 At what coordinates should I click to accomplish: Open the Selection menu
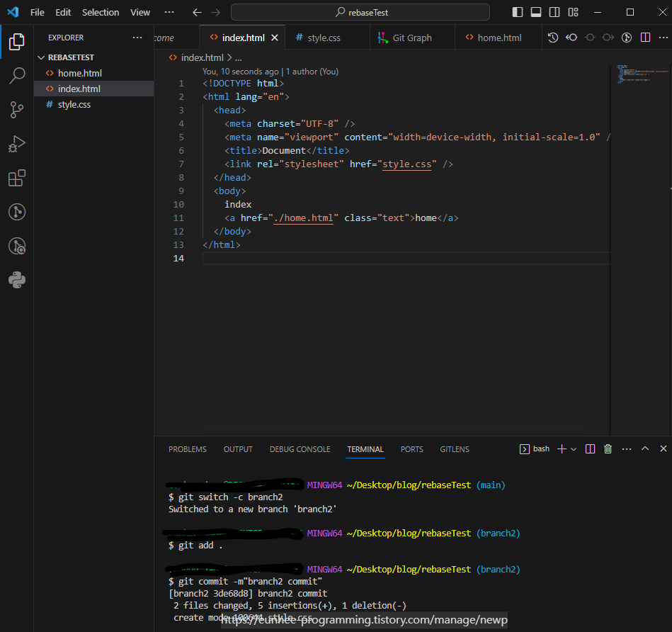[x=101, y=12]
